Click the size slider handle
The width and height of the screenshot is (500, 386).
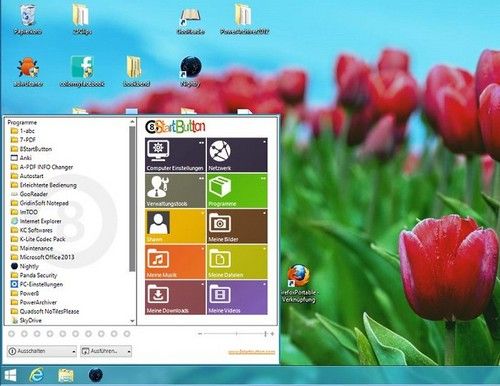(266, 333)
